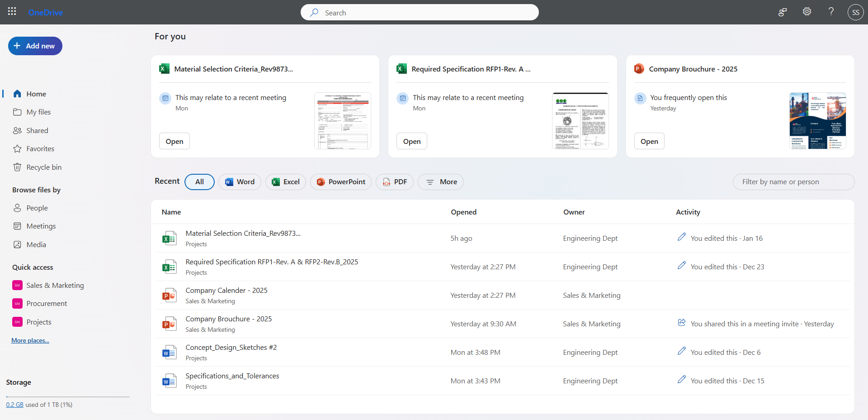Select the All filter pill
The width and height of the screenshot is (868, 420).
point(199,182)
